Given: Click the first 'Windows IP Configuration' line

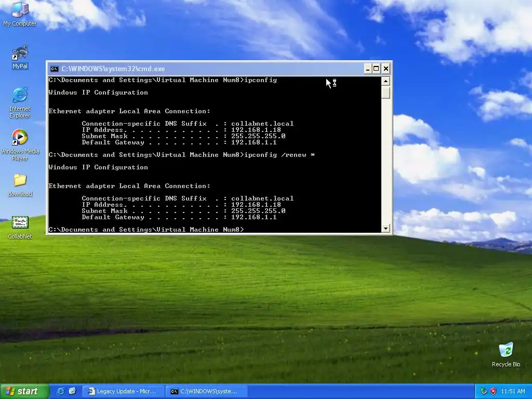Looking at the screenshot, I should [x=98, y=92].
